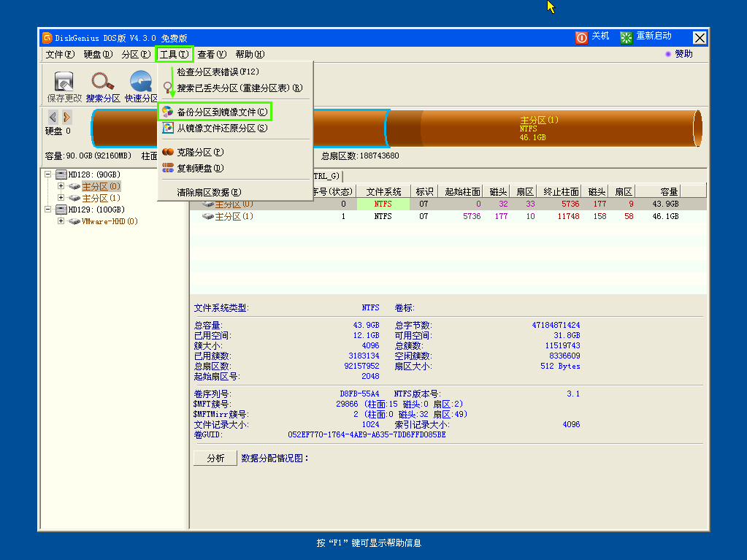Screen dimensions: 747x560
Task: Expand the VMware-HHD(0) tree node
Action: 61,220
